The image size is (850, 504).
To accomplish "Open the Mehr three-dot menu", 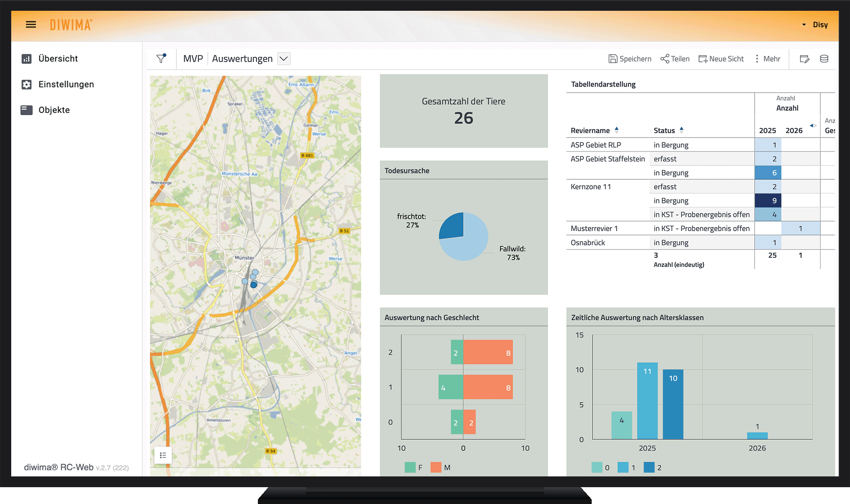I will (x=757, y=59).
